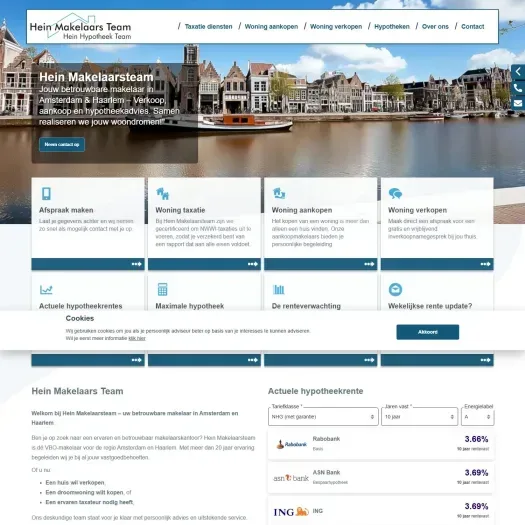This screenshot has height=525, width=525.
Task: Expand the side panel with the left chevron
Action: (518, 72)
